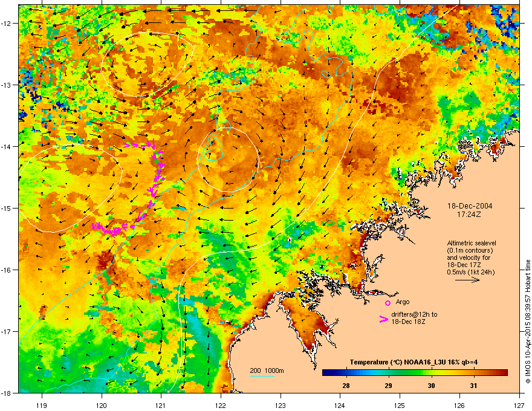Click the magenta drifters arrow legend symbol
Screen dimensions: 532x411
tap(384, 319)
